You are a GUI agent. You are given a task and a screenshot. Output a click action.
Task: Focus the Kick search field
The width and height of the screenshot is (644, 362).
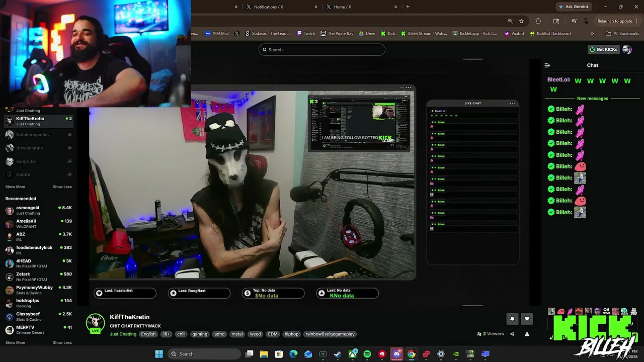322,50
